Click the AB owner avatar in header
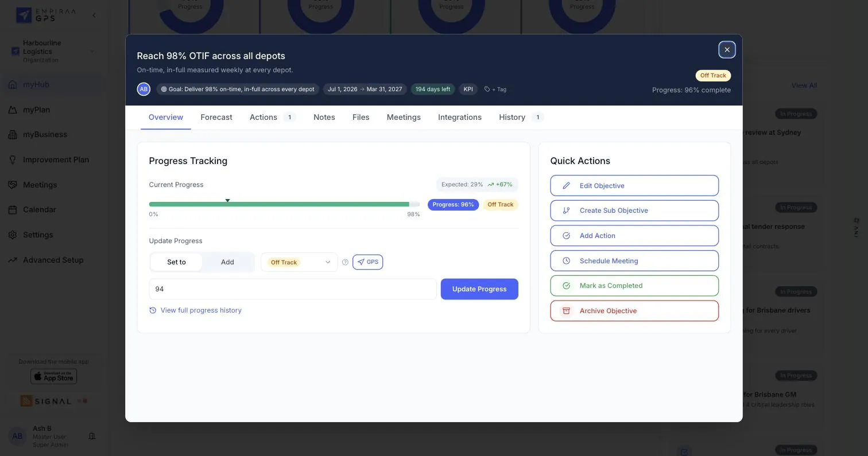 (x=144, y=89)
